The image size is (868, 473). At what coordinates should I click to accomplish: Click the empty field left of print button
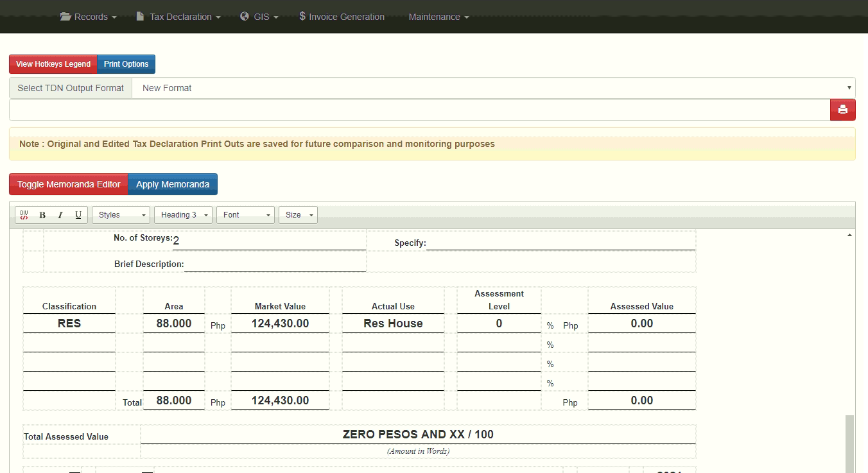420,110
